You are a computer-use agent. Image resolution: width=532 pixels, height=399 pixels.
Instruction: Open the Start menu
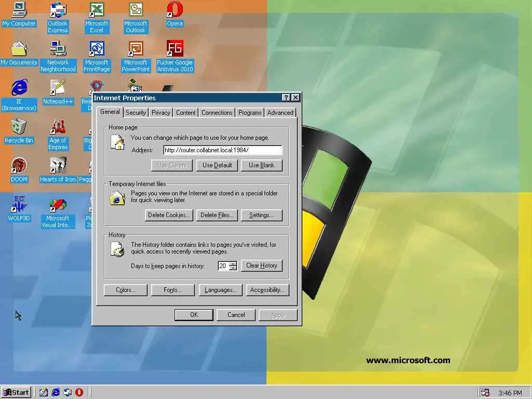tap(16, 393)
